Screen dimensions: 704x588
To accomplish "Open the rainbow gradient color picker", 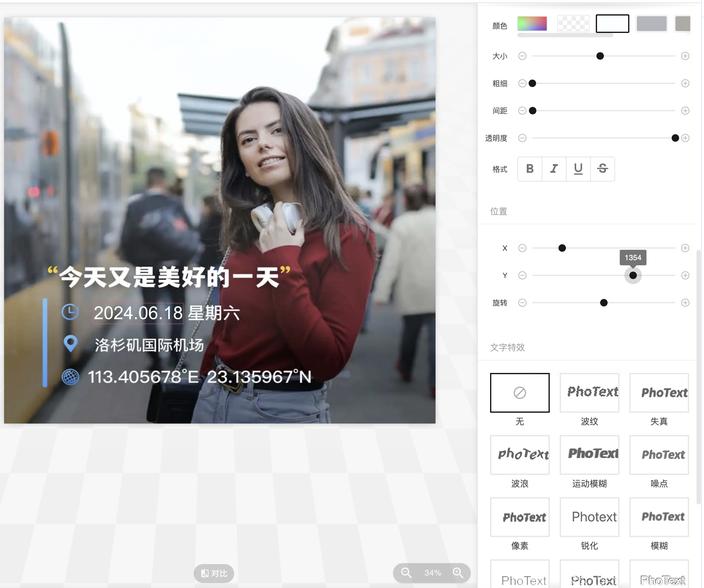I will (532, 24).
